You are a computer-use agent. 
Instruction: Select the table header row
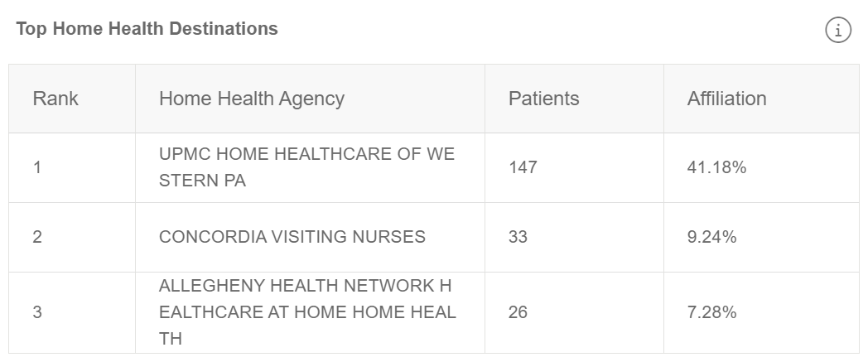[434, 99]
